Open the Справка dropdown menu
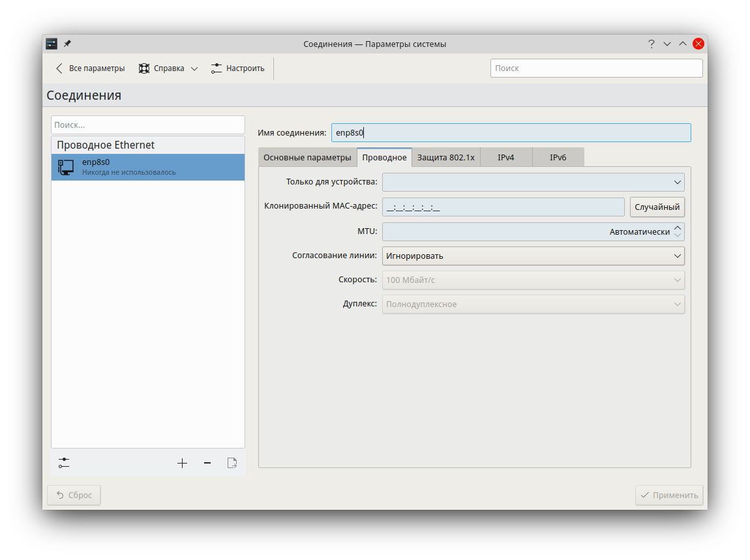This screenshot has height=560, width=750. (168, 68)
